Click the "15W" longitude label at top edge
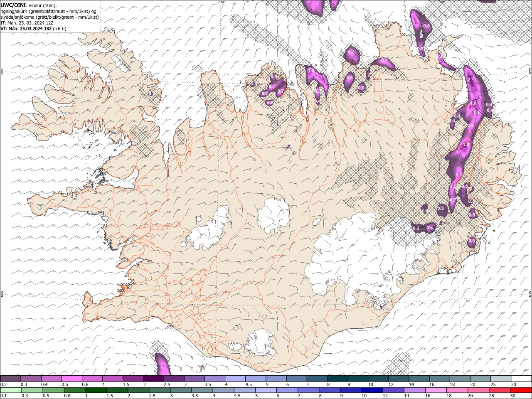The height and width of the screenshot is (399, 532). 441,2
